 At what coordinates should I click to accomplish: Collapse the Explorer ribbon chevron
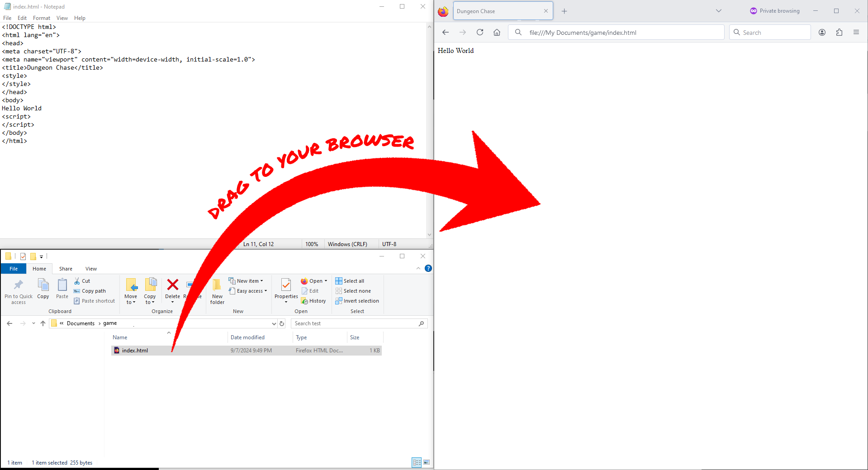tap(418, 268)
